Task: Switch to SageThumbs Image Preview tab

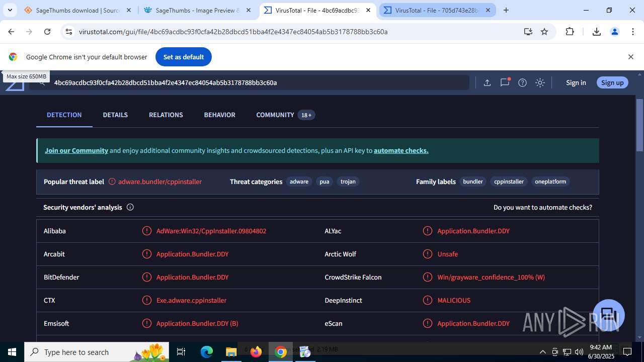Action: (x=198, y=10)
